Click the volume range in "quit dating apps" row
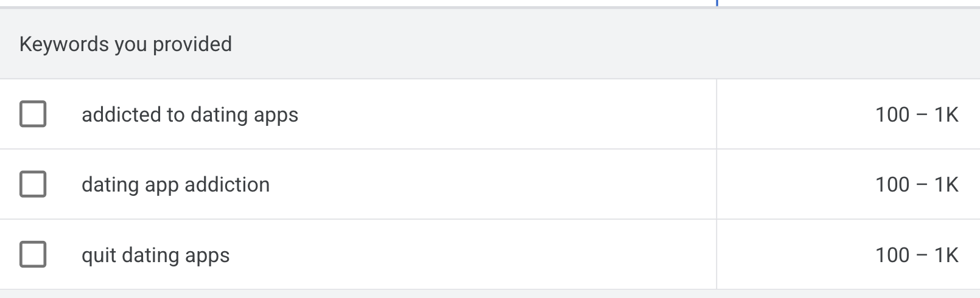Image resolution: width=980 pixels, height=298 pixels. [x=916, y=255]
